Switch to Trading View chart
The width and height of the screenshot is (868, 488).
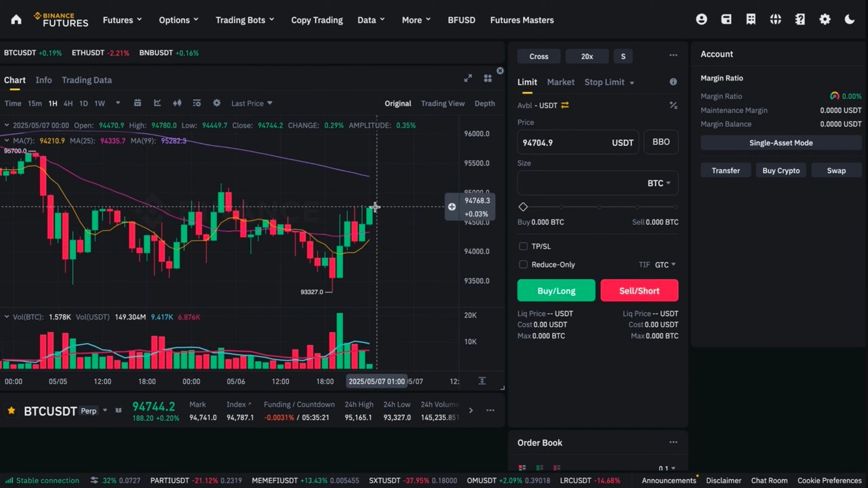[443, 104]
